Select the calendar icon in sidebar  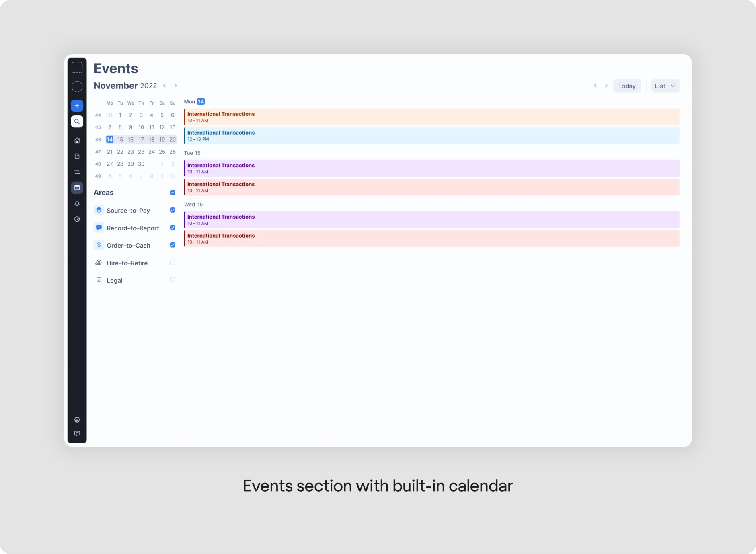(77, 188)
